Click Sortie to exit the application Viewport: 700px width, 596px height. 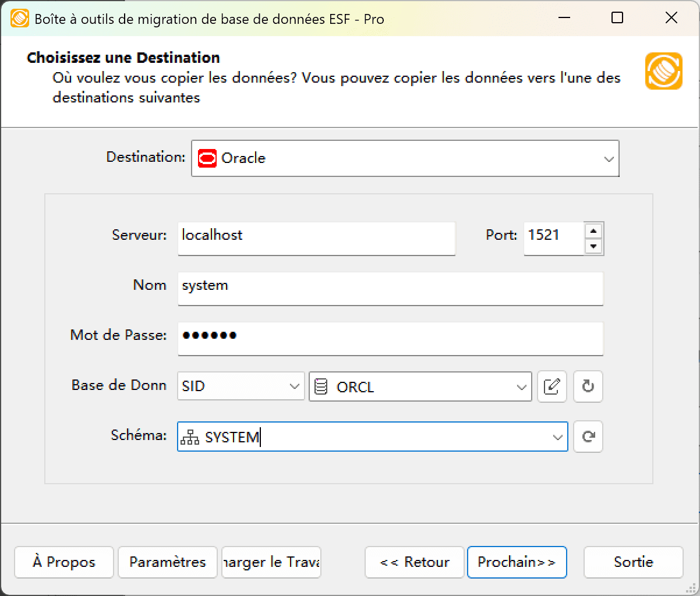(x=633, y=562)
